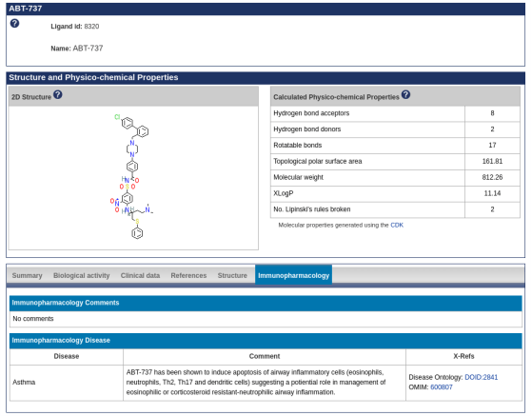This screenshot has width=532, height=416.
Task: Click Rotatable bonds value 17
Action: point(492,146)
